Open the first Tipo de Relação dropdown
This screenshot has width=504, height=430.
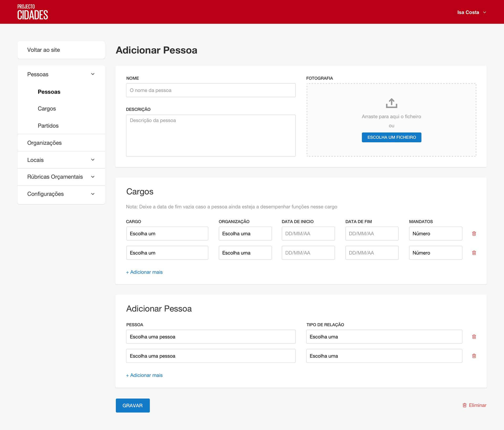[x=384, y=337]
